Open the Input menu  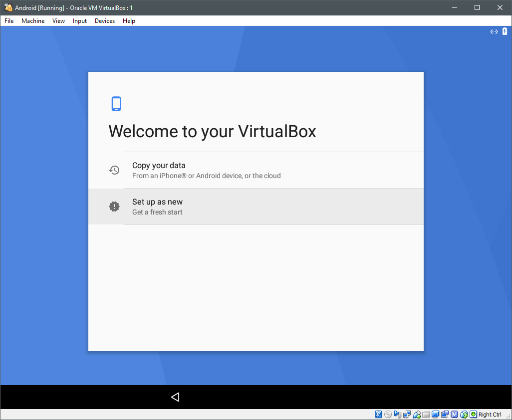(79, 21)
